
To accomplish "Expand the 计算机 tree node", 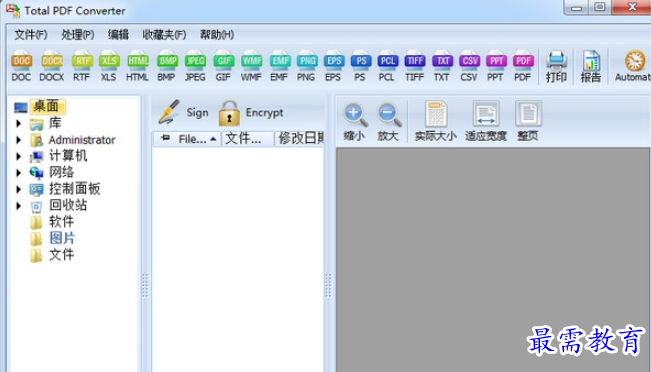I will pyautogui.click(x=18, y=156).
